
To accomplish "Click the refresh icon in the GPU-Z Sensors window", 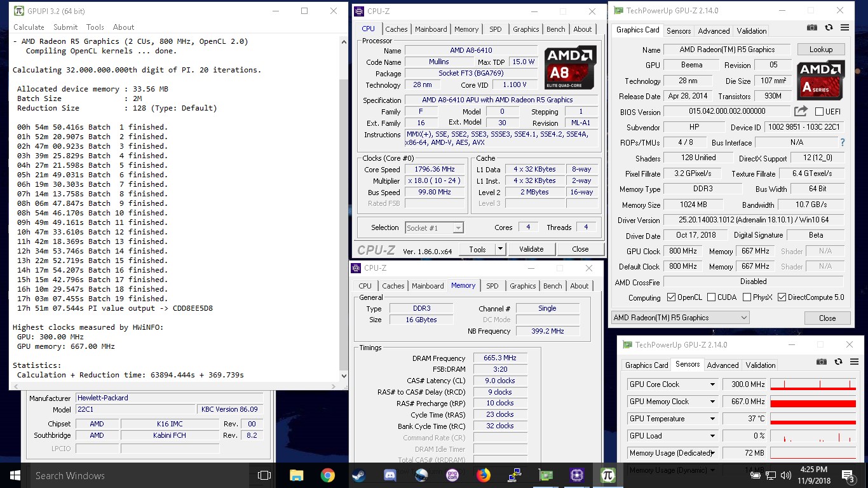I will pos(838,362).
